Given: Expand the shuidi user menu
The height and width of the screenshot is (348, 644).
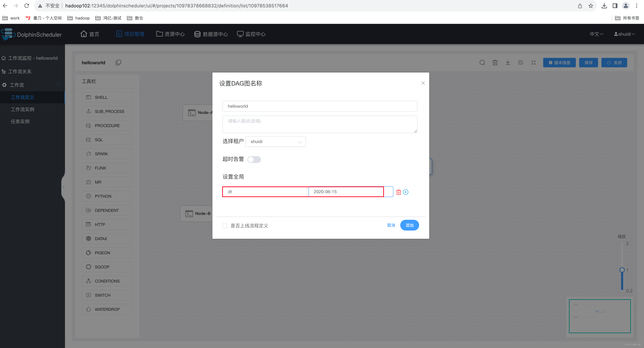Looking at the screenshot, I should [624, 34].
